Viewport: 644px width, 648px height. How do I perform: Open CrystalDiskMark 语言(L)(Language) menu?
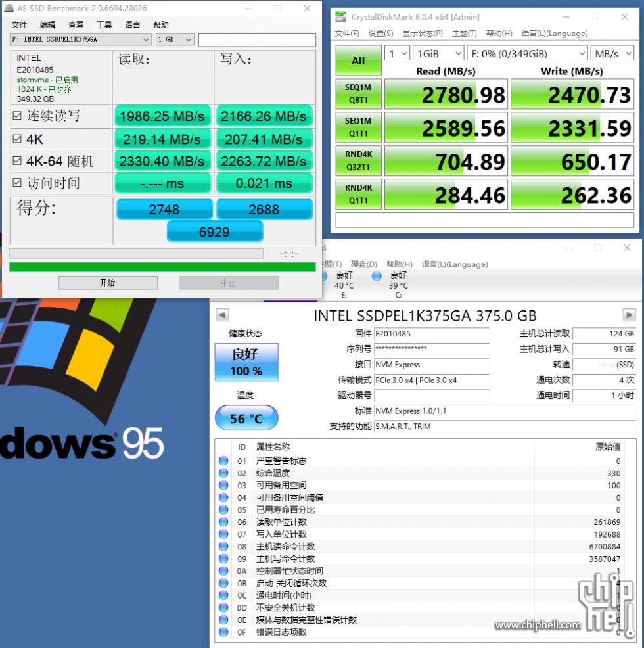coord(555,34)
